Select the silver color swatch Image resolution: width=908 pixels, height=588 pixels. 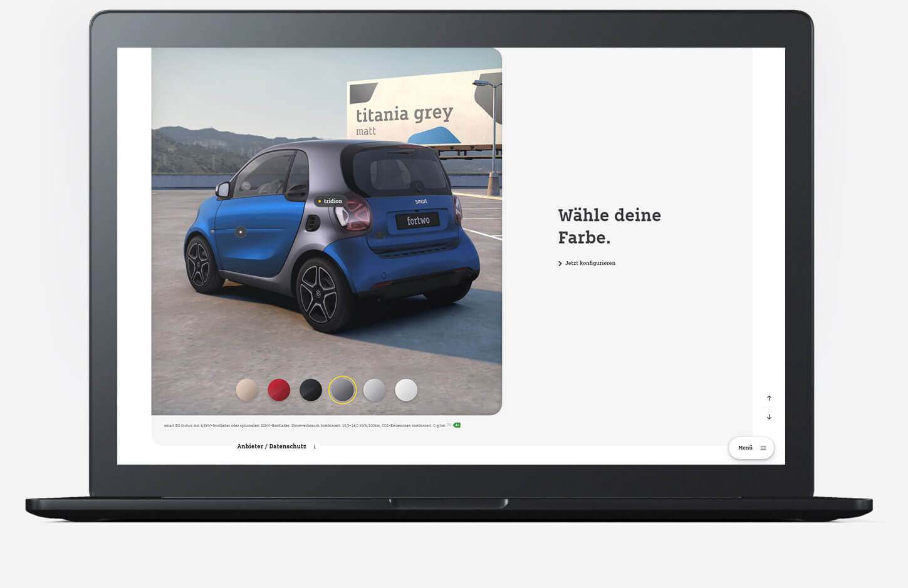375,390
